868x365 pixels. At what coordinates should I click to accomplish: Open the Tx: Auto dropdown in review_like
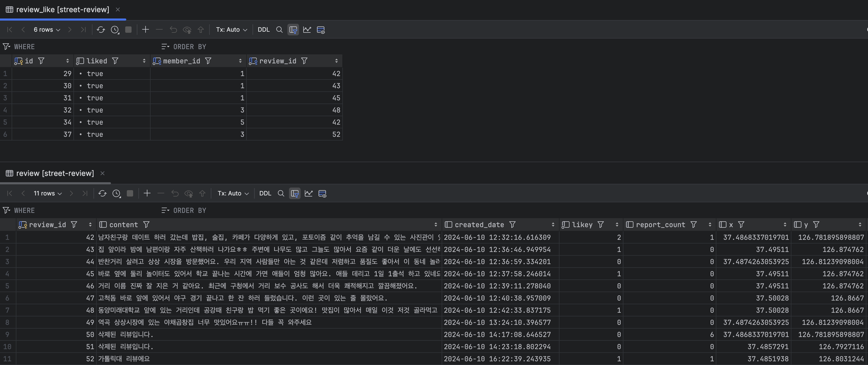pyautogui.click(x=231, y=30)
